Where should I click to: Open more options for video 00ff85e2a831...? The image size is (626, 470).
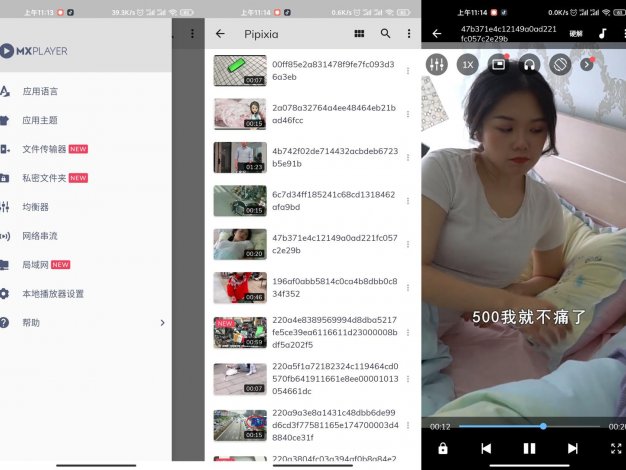click(408, 71)
